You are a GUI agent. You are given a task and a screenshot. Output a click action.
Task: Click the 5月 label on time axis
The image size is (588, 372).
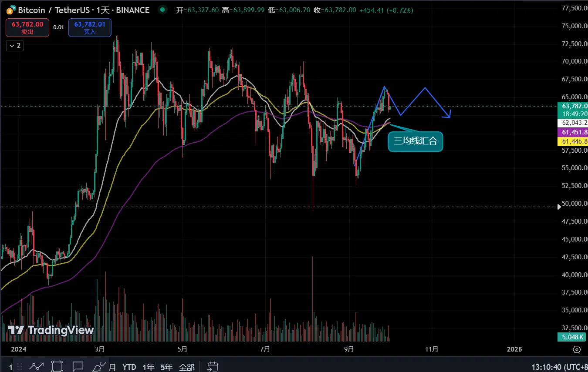(x=182, y=349)
